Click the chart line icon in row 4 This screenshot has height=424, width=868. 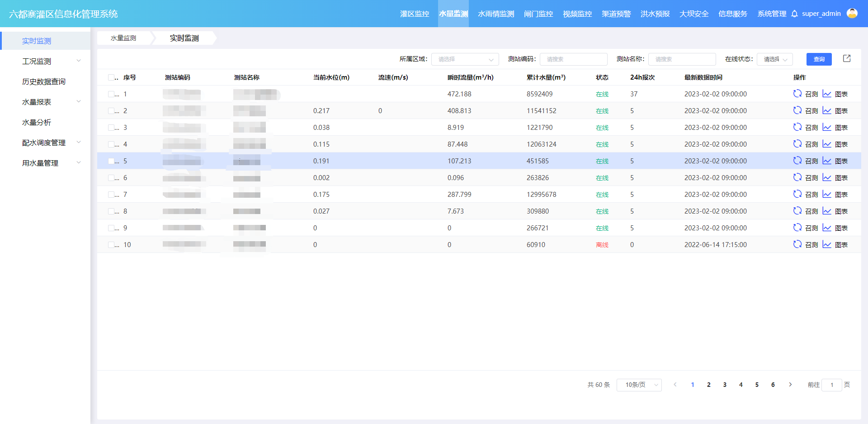point(827,144)
